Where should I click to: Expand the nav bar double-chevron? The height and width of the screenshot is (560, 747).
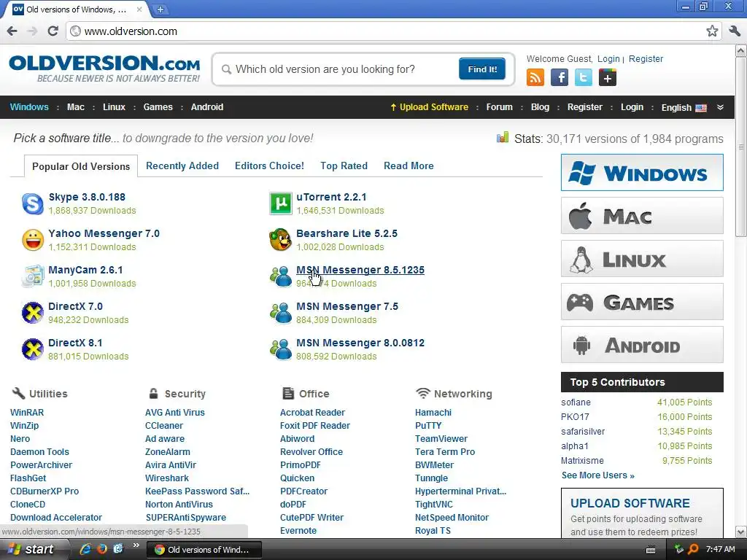720,107
